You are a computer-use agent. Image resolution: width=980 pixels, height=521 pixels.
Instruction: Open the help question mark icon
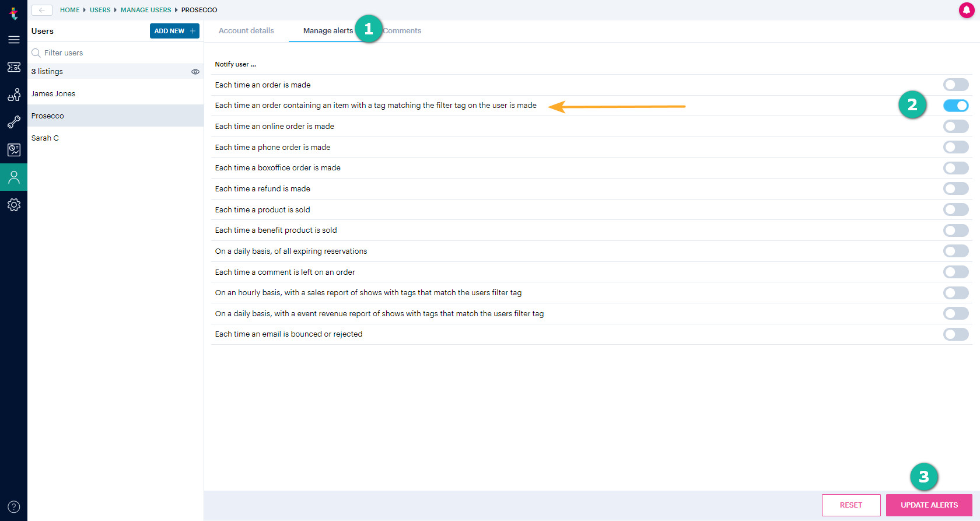[x=14, y=506]
